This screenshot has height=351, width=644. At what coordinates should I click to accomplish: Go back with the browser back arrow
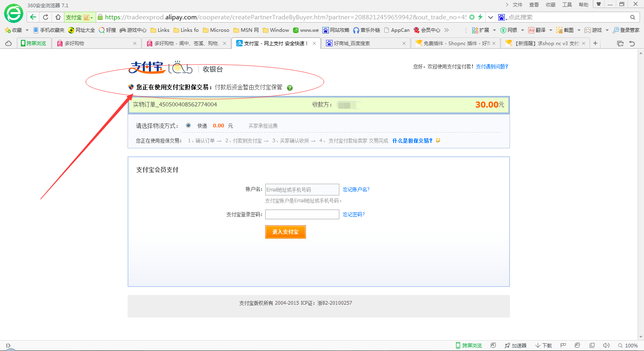coord(33,17)
